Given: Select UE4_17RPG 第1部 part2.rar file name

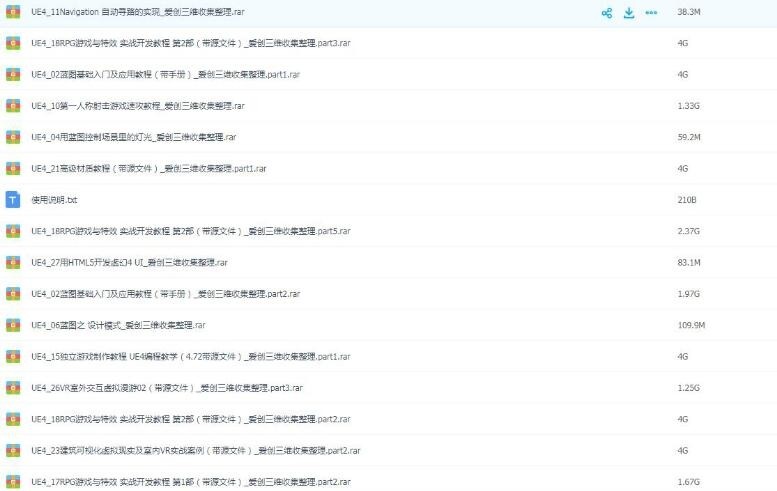Looking at the screenshot, I should click(x=191, y=482).
